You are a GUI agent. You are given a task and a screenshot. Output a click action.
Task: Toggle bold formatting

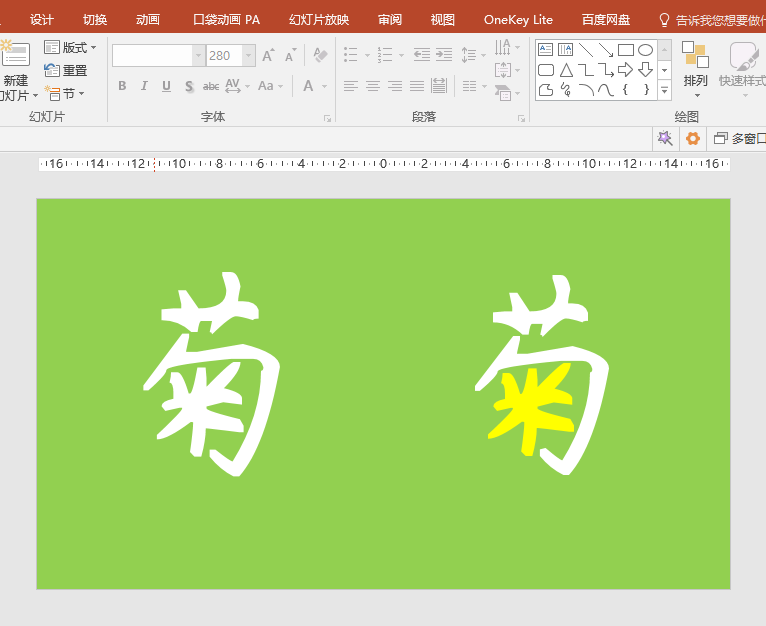pos(122,86)
